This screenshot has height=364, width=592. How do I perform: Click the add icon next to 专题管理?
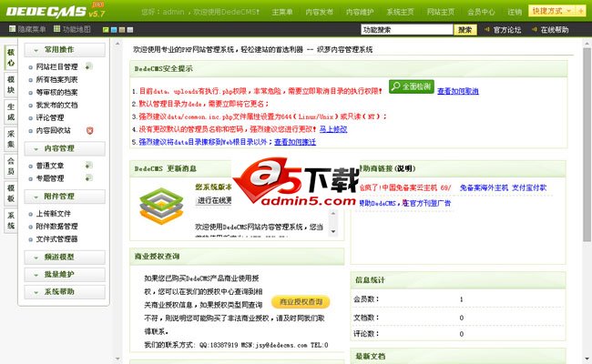88,177
